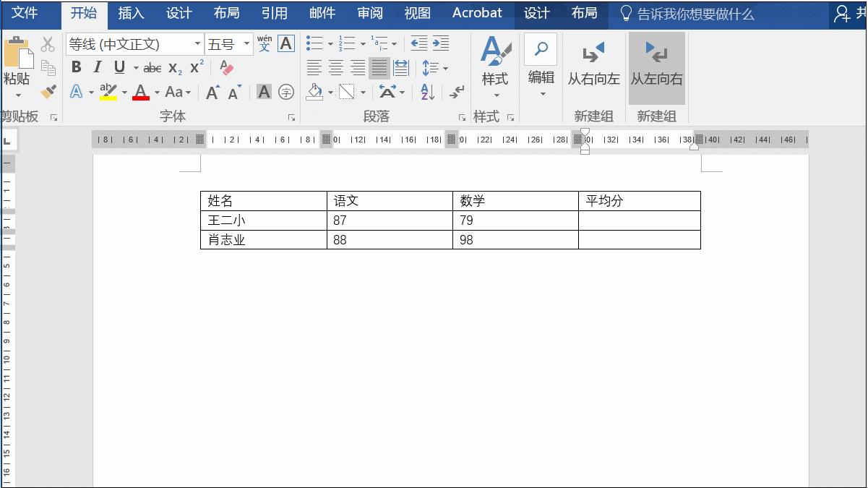Viewport: 868px width, 488px height.
Task: Click the strikethrough icon
Action: (152, 67)
